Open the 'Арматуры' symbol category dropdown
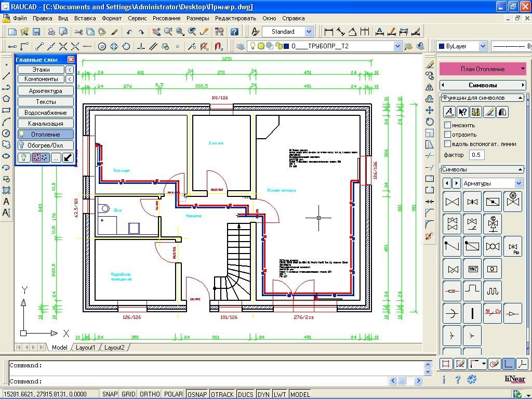 tap(518, 183)
